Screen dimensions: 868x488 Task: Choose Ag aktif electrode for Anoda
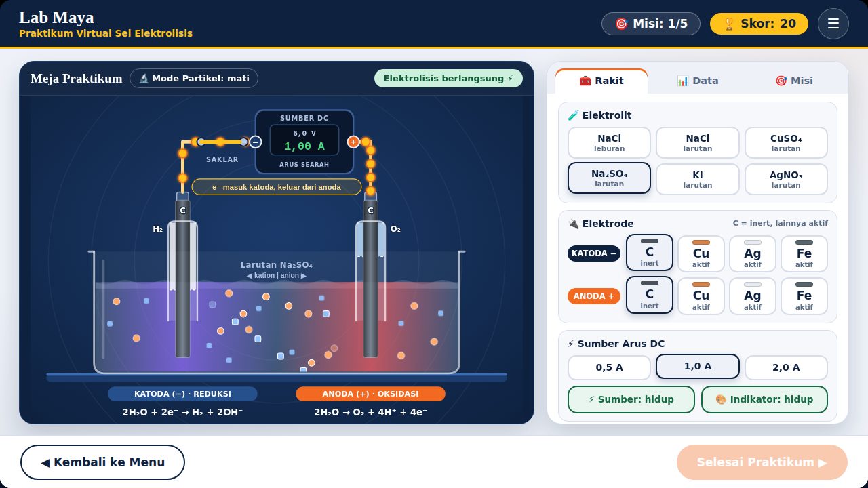point(753,296)
